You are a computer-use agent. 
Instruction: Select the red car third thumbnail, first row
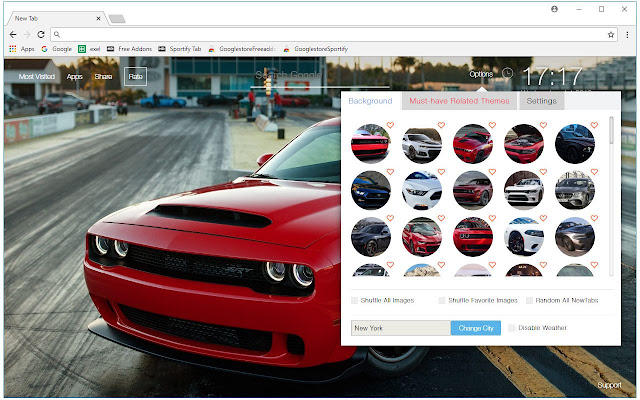pos(473,144)
